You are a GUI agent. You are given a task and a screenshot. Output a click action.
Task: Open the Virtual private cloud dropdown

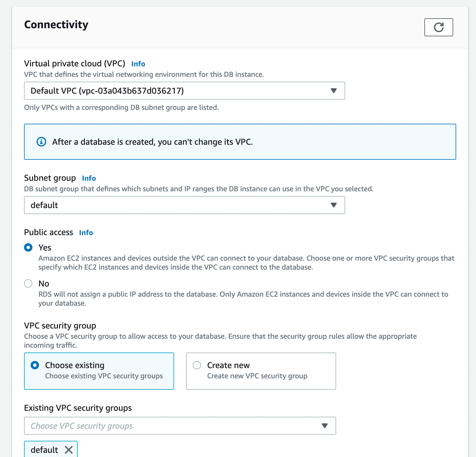(184, 91)
